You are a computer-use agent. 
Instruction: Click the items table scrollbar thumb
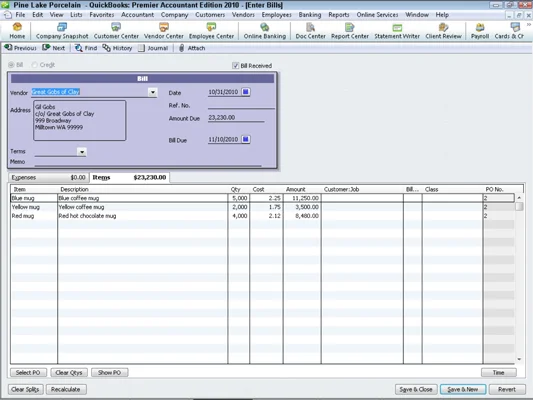click(x=519, y=206)
